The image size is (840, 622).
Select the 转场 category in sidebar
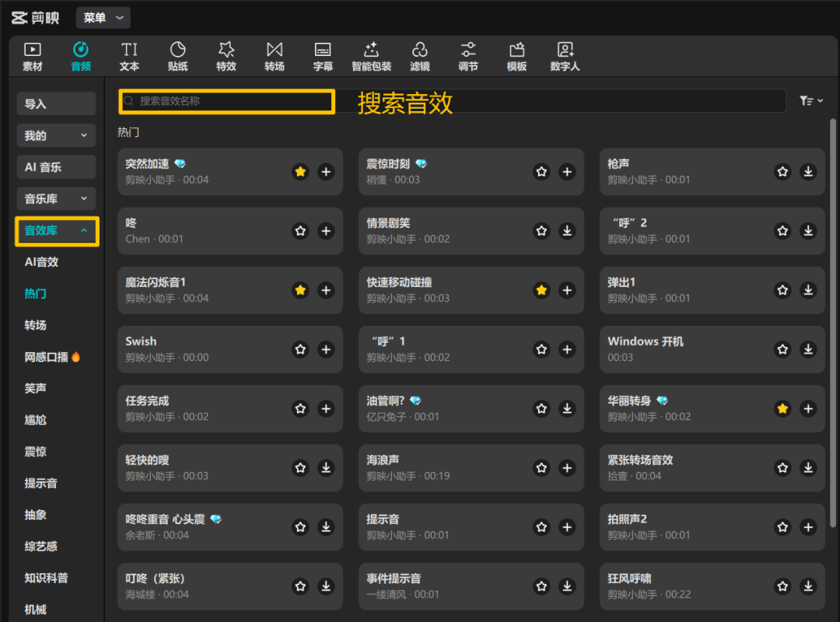click(x=35, y=325)
